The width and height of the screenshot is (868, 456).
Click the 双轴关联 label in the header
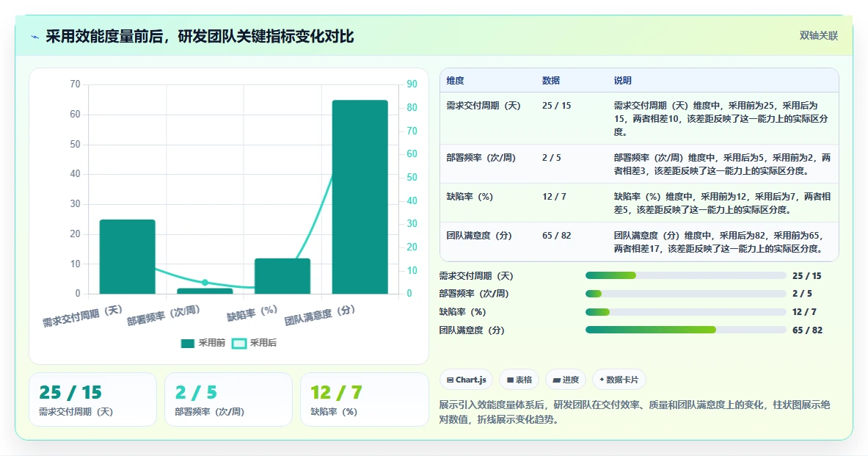(x=818, y=35)
